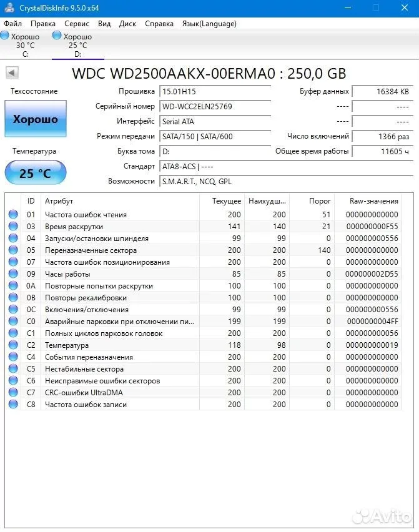Click status orb for C8 Частота ошибок записи
The height and width of the screenshot is (532, 419).
(x=13, y=404)
